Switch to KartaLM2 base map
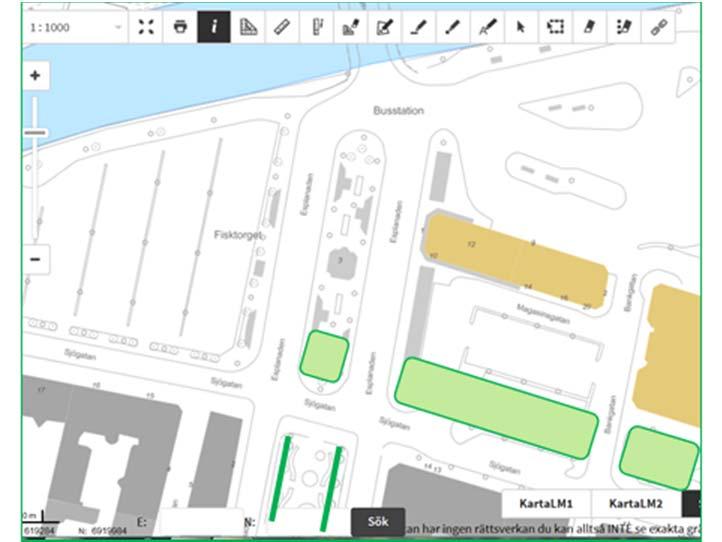Viewport: 722px width, 542px height. click(x=636, y=503)
